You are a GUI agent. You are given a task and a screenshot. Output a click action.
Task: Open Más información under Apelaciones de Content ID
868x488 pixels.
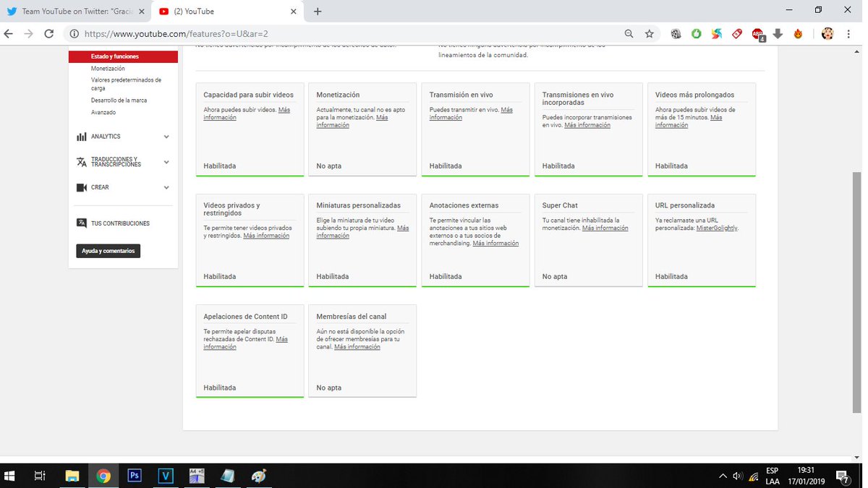pyautogui.click(x=245, y=343)
